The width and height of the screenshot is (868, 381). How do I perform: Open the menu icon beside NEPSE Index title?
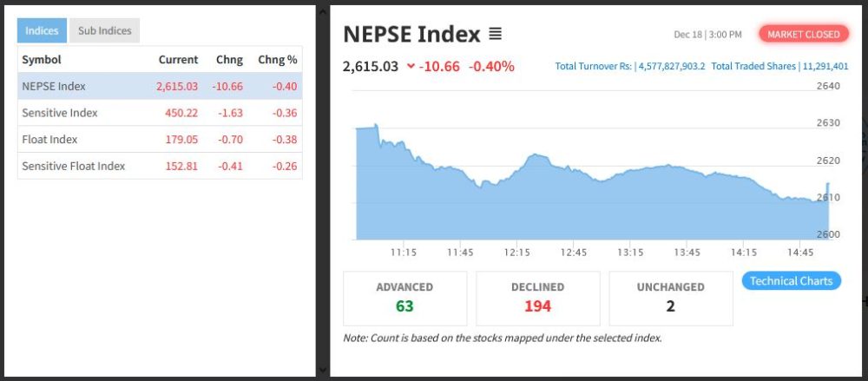pos(495,35)
